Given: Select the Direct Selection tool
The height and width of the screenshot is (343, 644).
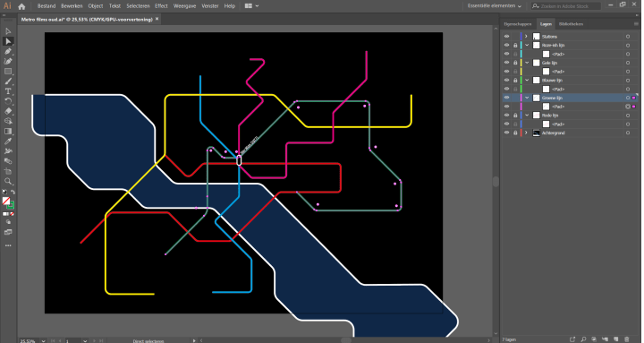Looking at the screenshot, I should pyautogui.click(x=8, y=41).
